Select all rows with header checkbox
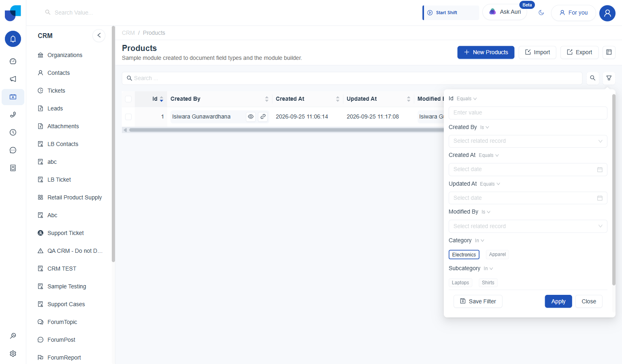This screenshot has height=364, width=622. tap(128, 99)
